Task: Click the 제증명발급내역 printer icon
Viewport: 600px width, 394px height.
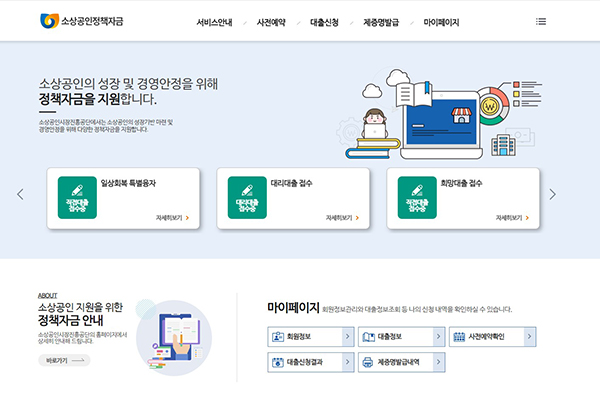Action: tap(368, 362)
